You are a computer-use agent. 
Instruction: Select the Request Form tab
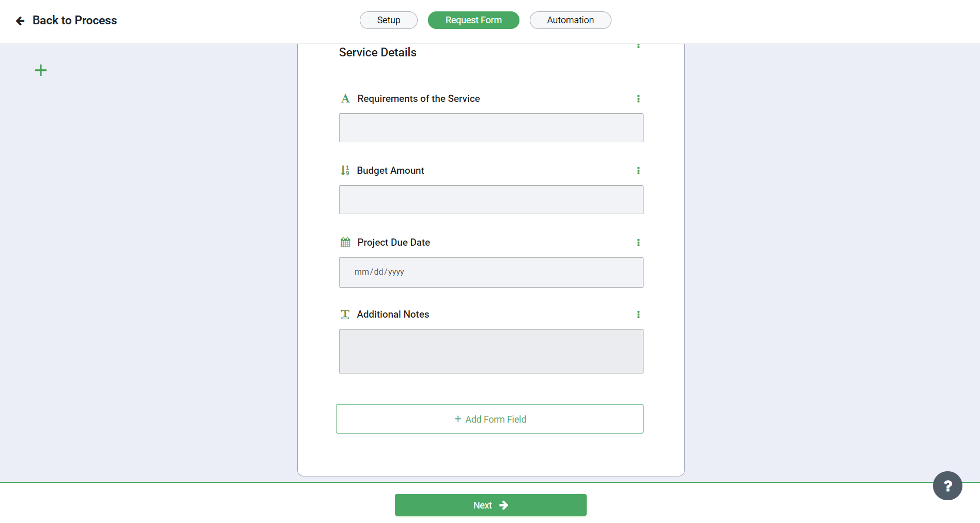click(473, 20)
